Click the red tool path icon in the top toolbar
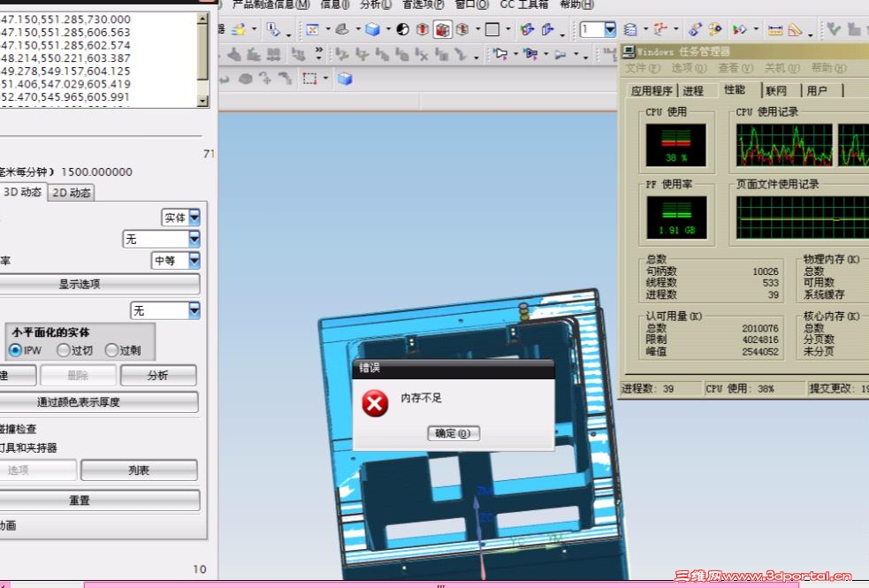This screenshot has height=588, width=869. (x=660, y=29)
